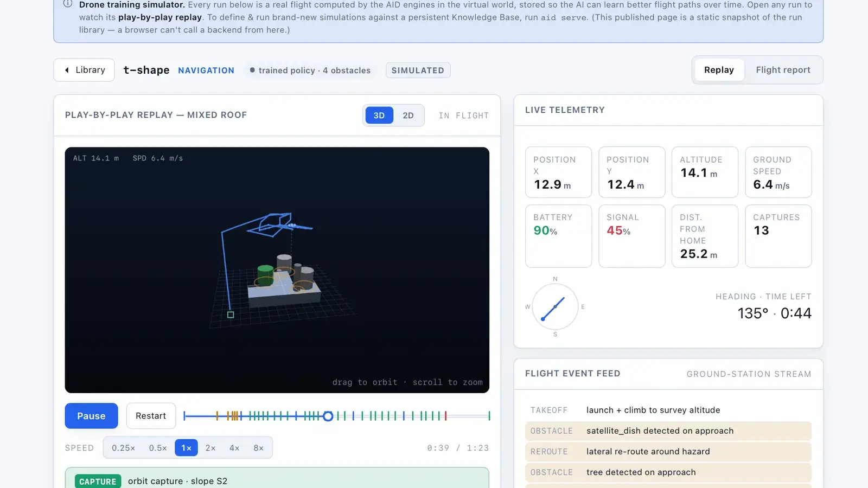Click the lateral re-route event row
The height and width of the screenshot is (488, 868).
pos(668,452)
